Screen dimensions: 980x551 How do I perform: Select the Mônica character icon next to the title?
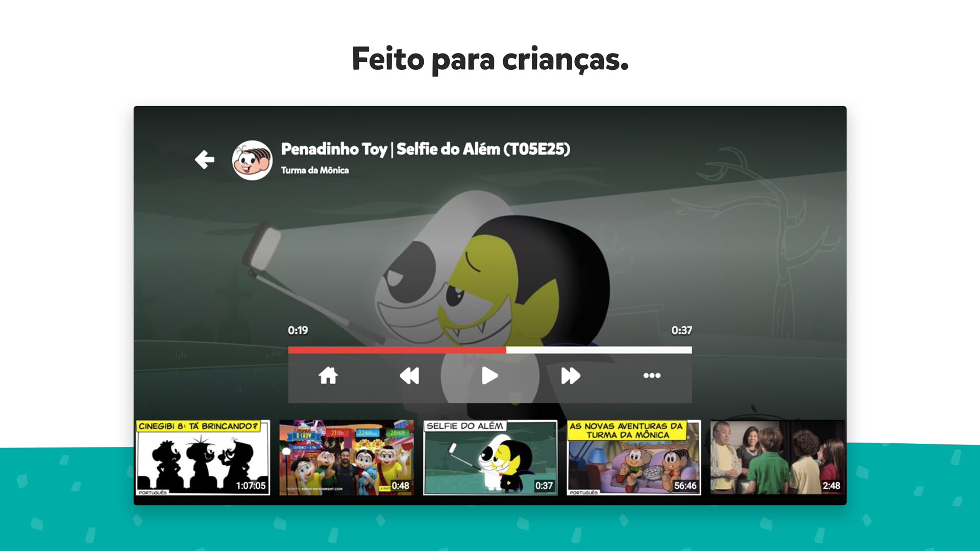tap(252, 159)
